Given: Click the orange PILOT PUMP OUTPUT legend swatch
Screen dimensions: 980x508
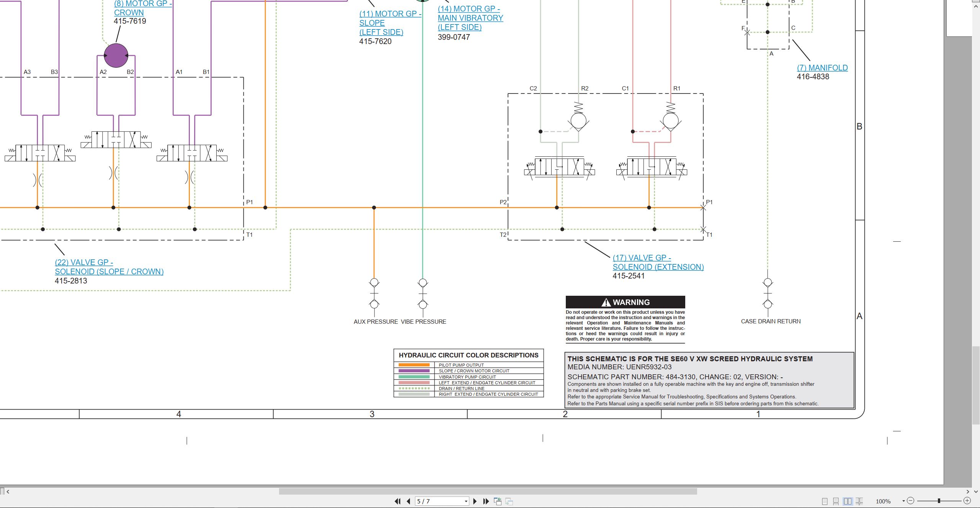Looking at the screenshot, I should coord(414,365).
